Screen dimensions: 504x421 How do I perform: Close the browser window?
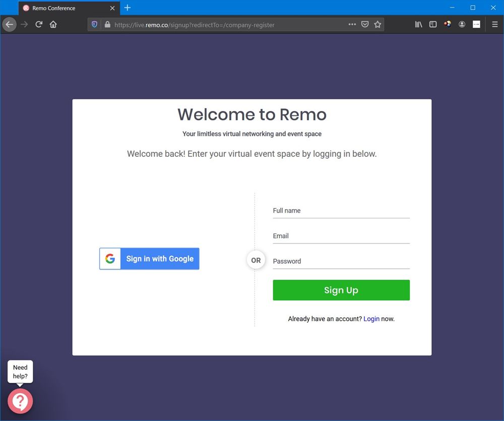(493, 8)
